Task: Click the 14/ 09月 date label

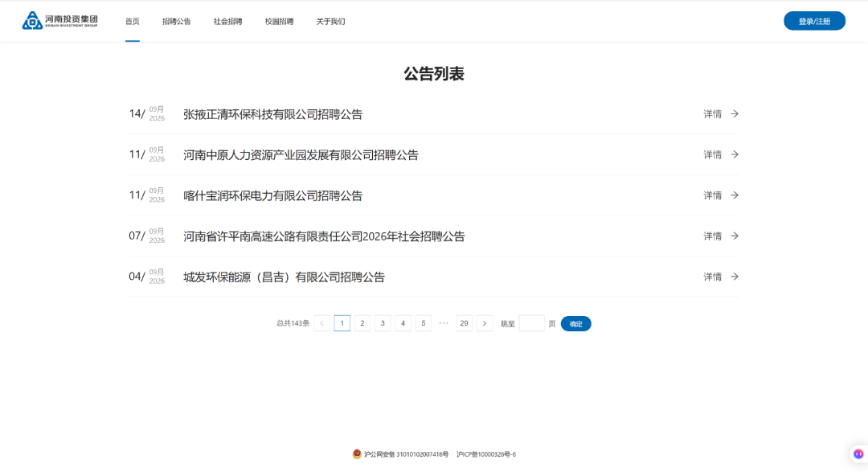Action: pyautogui.click(x=147, y=113)
